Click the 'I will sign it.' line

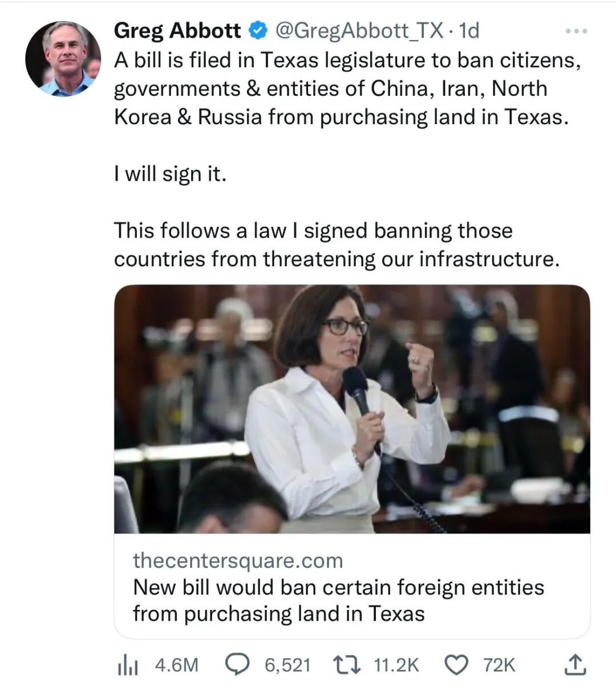(171, 174)
